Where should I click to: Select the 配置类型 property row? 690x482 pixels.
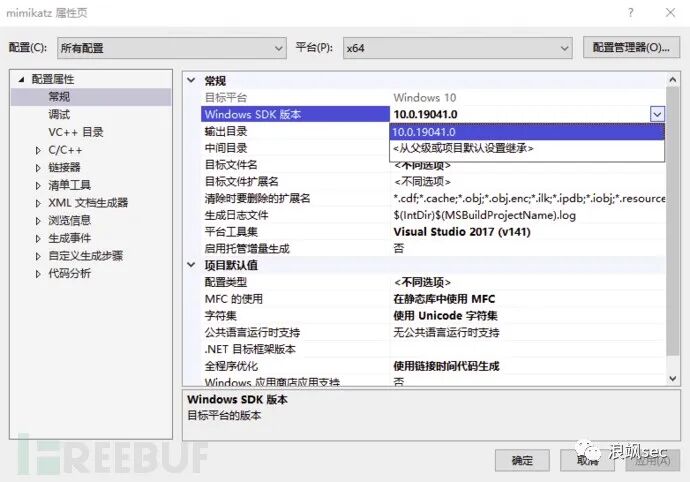[x=433, y=282]
